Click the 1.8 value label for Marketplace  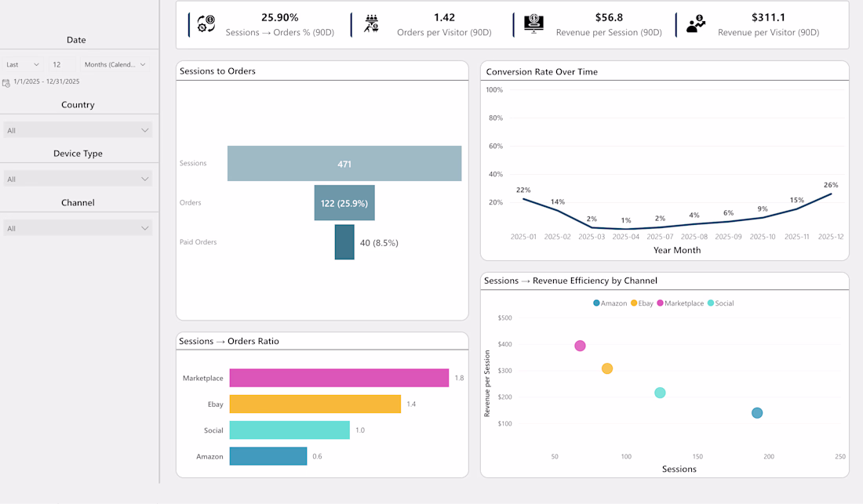point(460,378)
